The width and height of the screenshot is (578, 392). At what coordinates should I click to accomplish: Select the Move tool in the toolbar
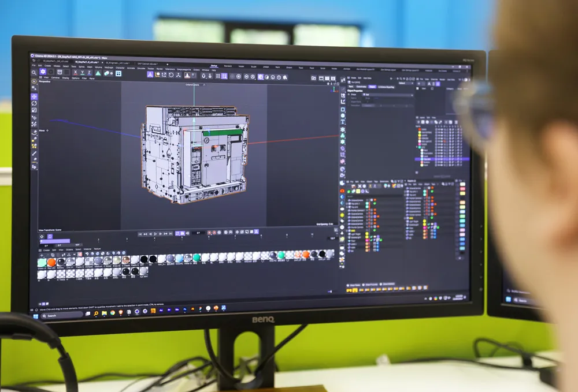[x=43, y=73]
